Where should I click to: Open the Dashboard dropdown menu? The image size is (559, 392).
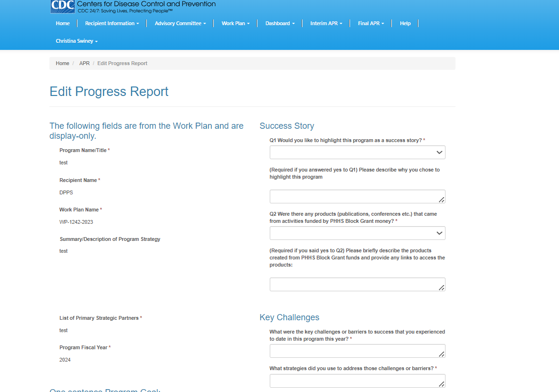[280, 23]
